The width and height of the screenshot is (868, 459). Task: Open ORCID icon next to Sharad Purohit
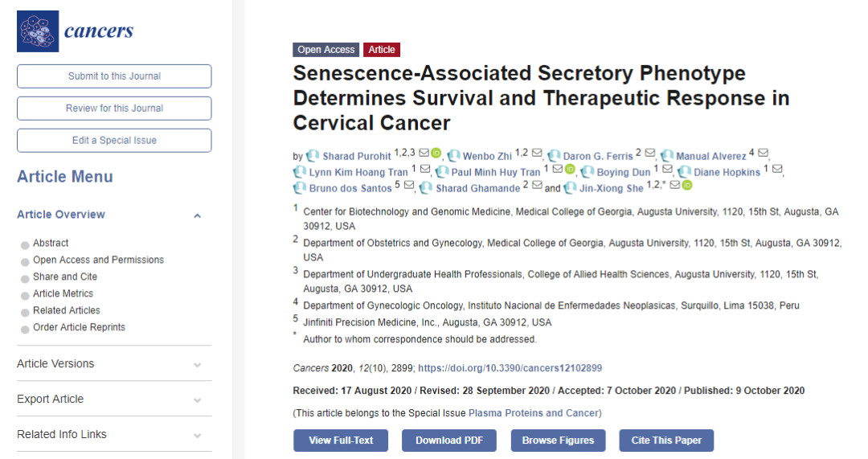[x=436, y=154]
